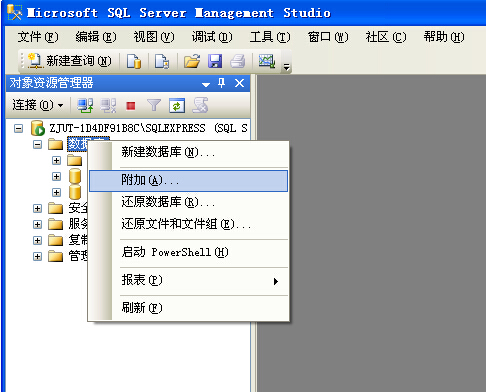Click the 服务器对象 folder icon
This screenshot has height=392, width=486.
click(x=56, y=224)
